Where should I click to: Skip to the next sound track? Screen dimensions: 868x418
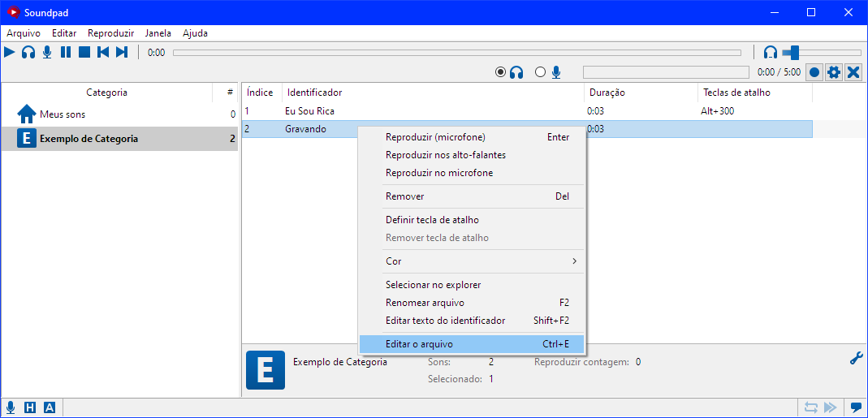[x=122, y=52]
